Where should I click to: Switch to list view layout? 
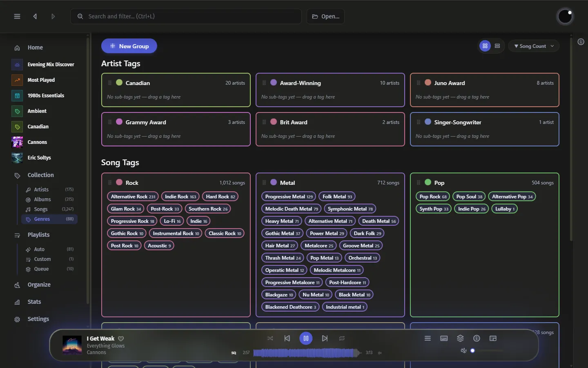[x=497, y=46]
